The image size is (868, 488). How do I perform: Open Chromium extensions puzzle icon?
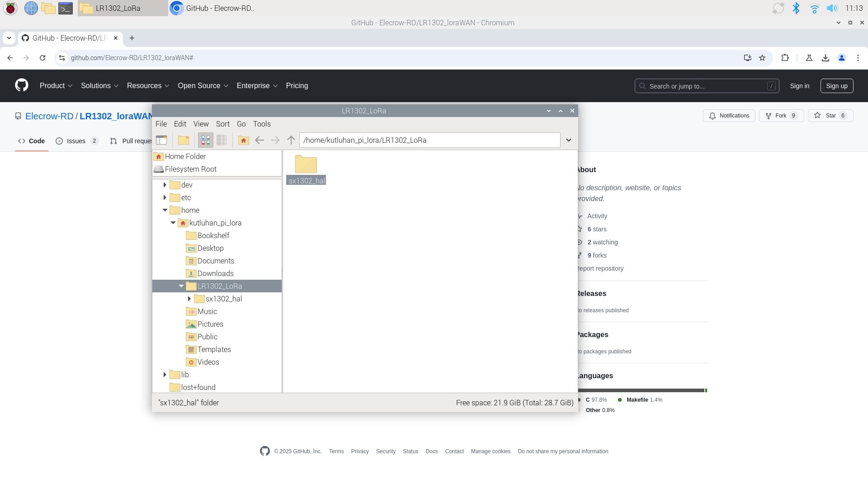tap(785, 58)
